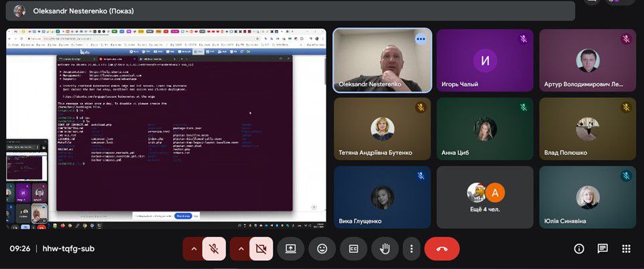Raise your hand
The width and height of the screenshot is (644, 269).
(x=385, y=248)
